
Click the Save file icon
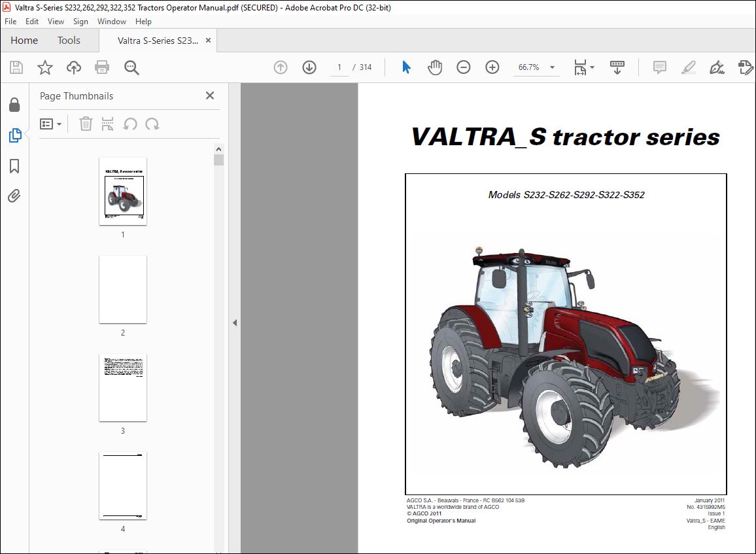(x=16, y=67)
